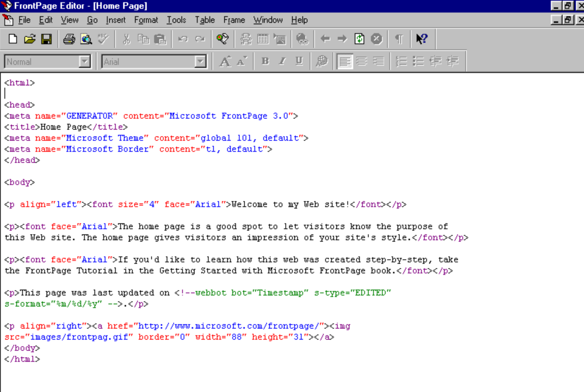Click the <title>Home Page</title> line
Screen dimensions: 584x392
(66, 127)
